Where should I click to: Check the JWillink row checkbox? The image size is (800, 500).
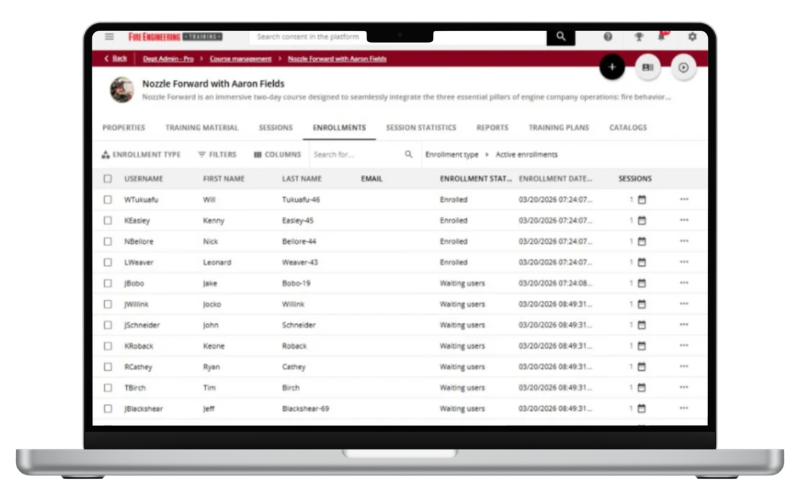click(x=108, y=304)
